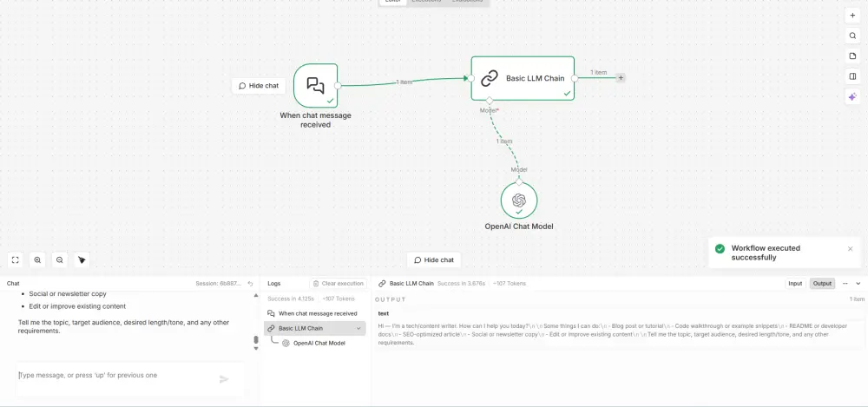Select the OpenAI Chat Model node
Image resolution: width=868 pixels, height=407 pixels.
click(x=519, y=200)
